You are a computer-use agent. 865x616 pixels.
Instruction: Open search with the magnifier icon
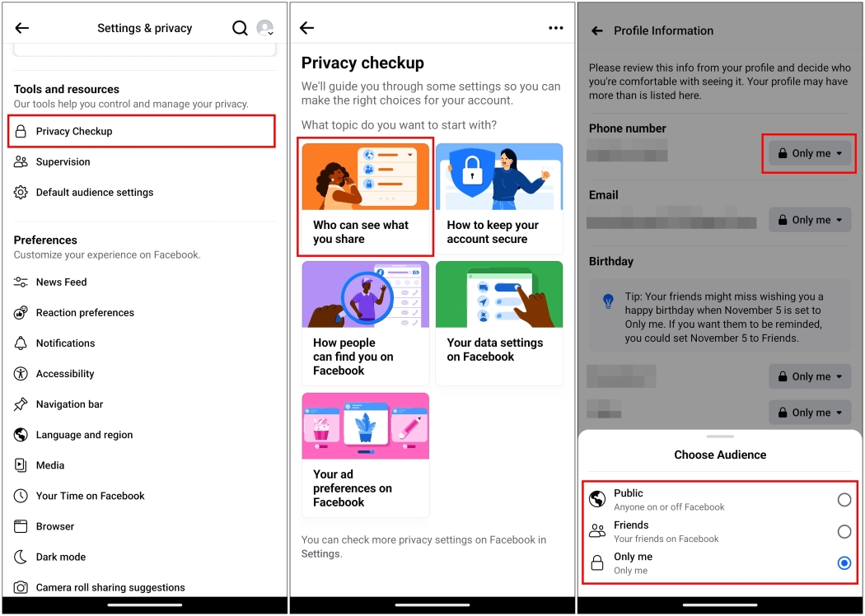click(x=240, y=27)
